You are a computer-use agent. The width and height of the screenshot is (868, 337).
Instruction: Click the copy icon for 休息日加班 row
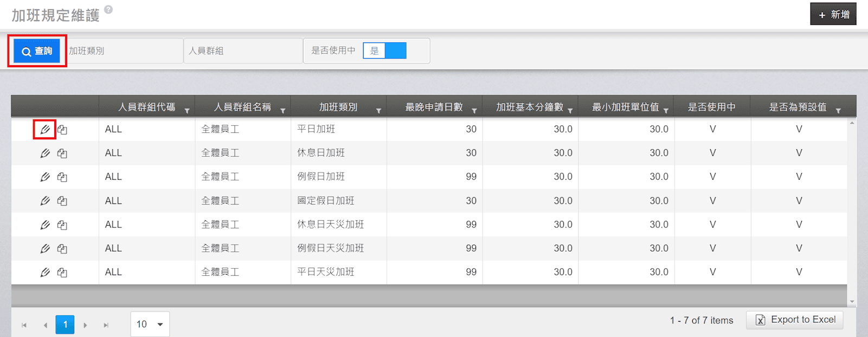click(62, 154)
